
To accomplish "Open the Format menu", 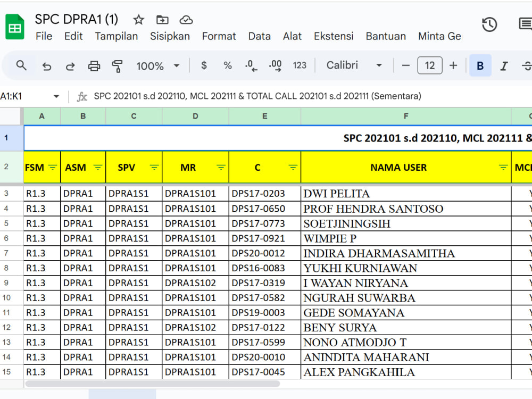I will tap(219, 36).
